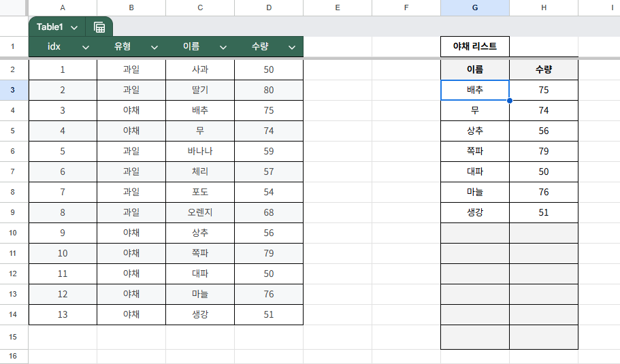Viewport: 620px width, 364px height.
Task: Open the 수량 column filter dropdown
Action: pyautogui.click(x=292, y=48)
